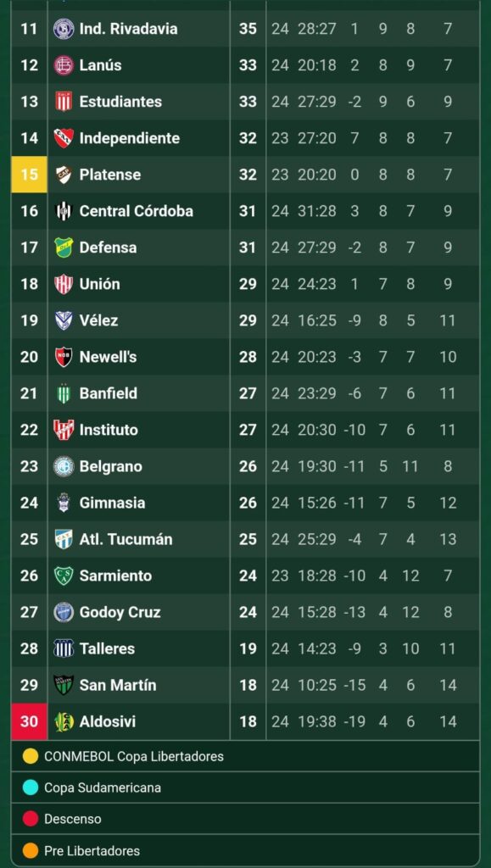This screenshot has width=491, height=868.
Task: Open the Banfield team name
Action: 109,393
